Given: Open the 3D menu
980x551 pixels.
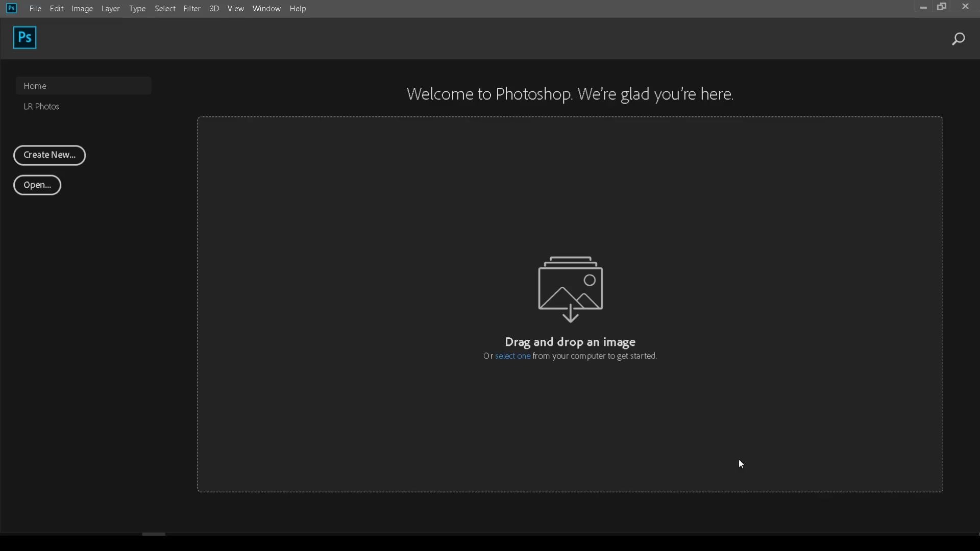Looking at the screenshot, I should tap(214, 9).
